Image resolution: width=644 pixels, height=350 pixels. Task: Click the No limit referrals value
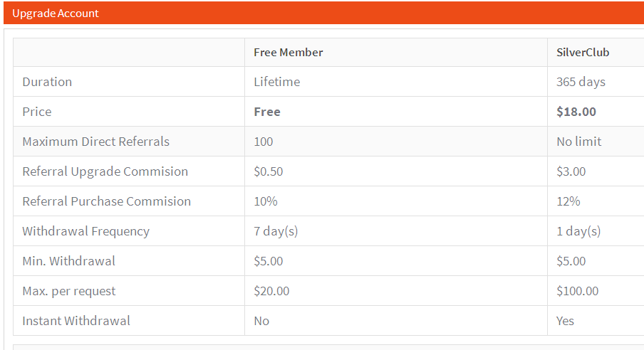pos(578,142)
